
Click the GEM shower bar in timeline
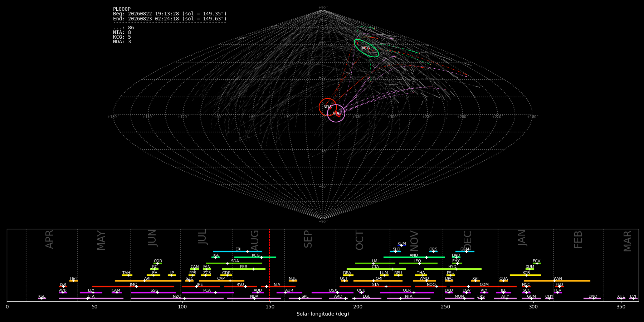(465, 252)
